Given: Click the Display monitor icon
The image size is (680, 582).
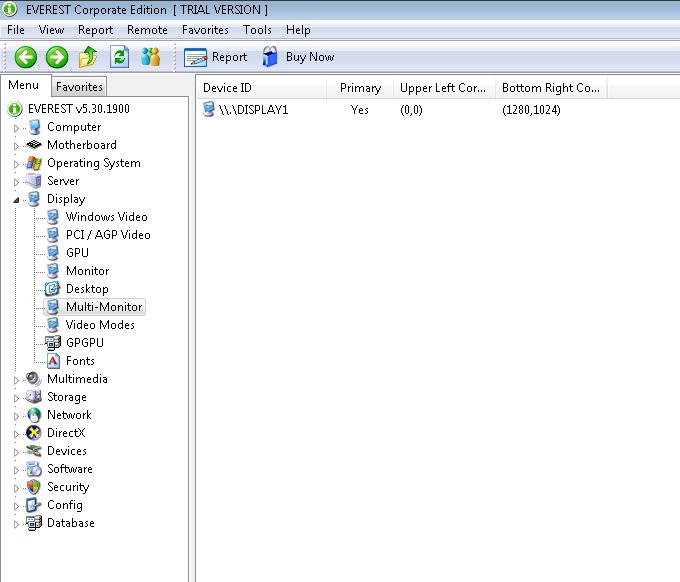Looking at the screenshot, I should click(34, 199).
